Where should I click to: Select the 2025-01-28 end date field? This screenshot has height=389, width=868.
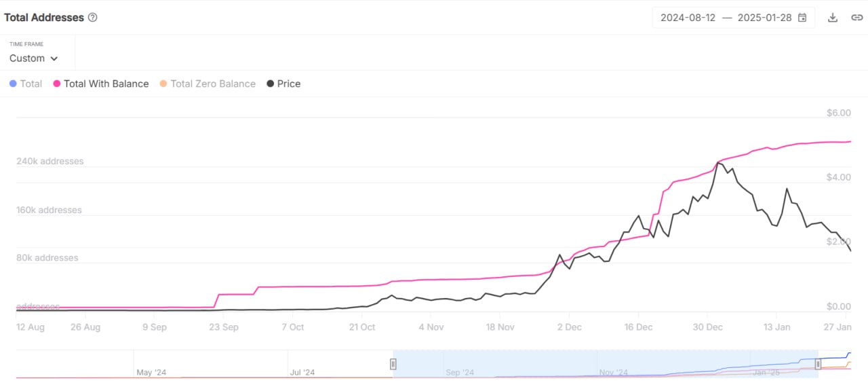click(x=764, y=18)
